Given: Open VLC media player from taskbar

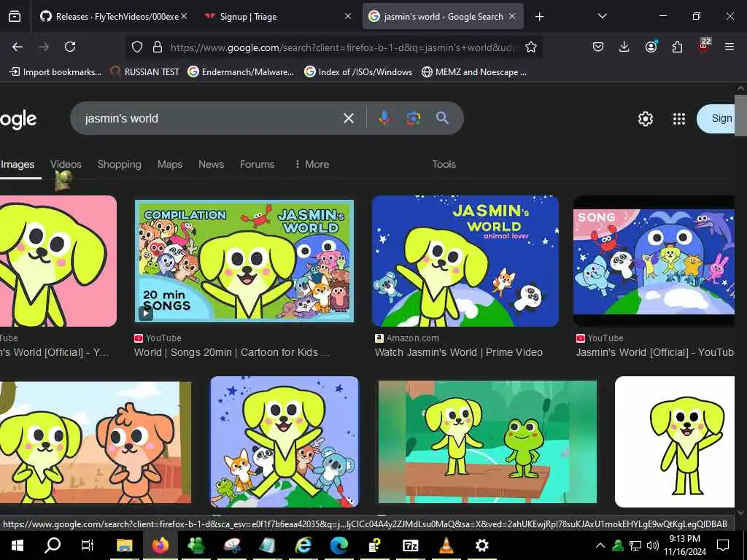Looking at the screenshot, I should tap(446, 545).
